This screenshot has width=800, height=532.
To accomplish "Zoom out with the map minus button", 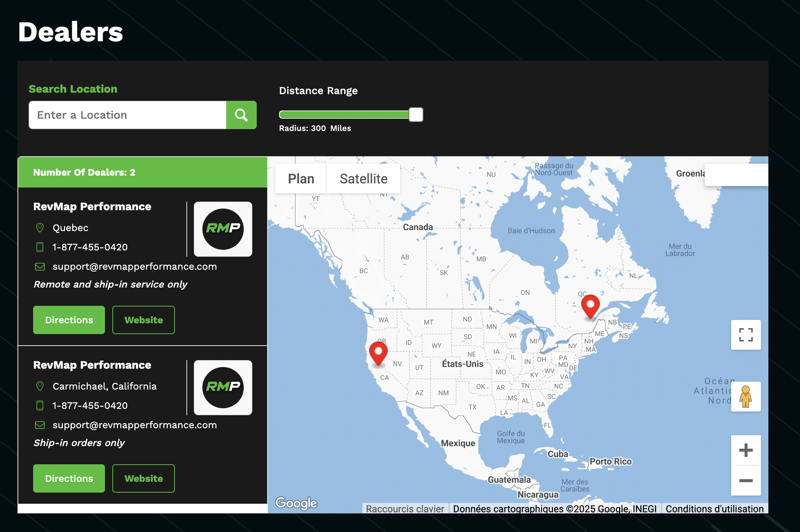I will (x=746, y=481).
